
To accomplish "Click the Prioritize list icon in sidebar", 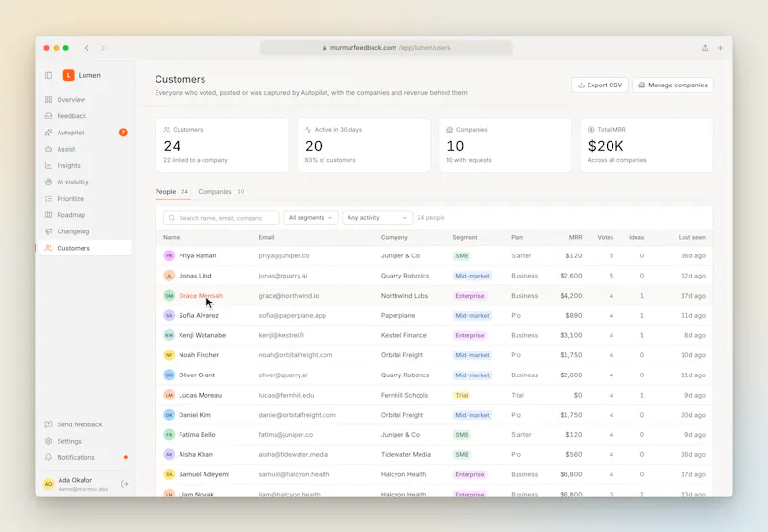I will pos(49,199).
